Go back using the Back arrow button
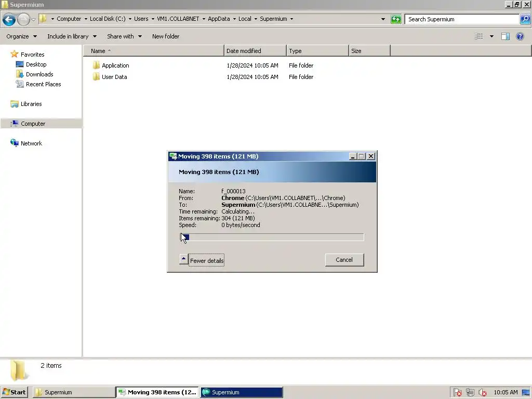This screenshot has width=532, height=399. point(9,19)
